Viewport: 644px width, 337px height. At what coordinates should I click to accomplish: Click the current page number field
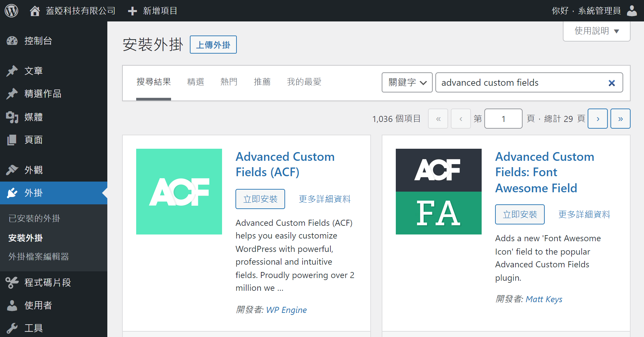click(x=503, y=119)
